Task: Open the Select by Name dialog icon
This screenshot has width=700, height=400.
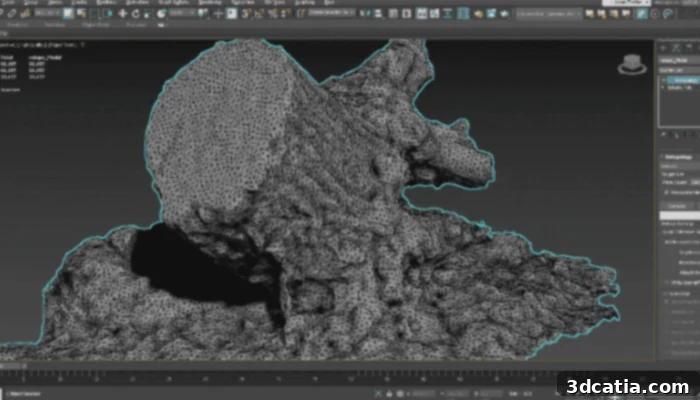Action: [81, 13]
